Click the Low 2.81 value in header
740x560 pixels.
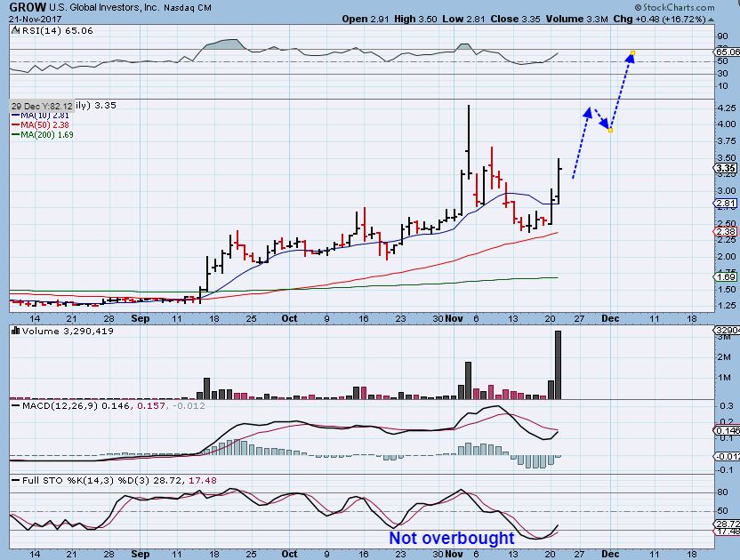tap(464, 19)
